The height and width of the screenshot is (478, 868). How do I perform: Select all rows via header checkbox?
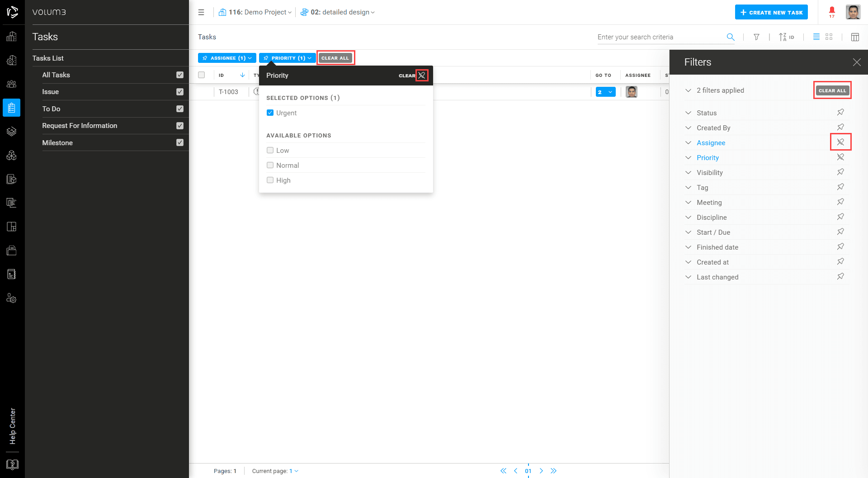(202, 75)
